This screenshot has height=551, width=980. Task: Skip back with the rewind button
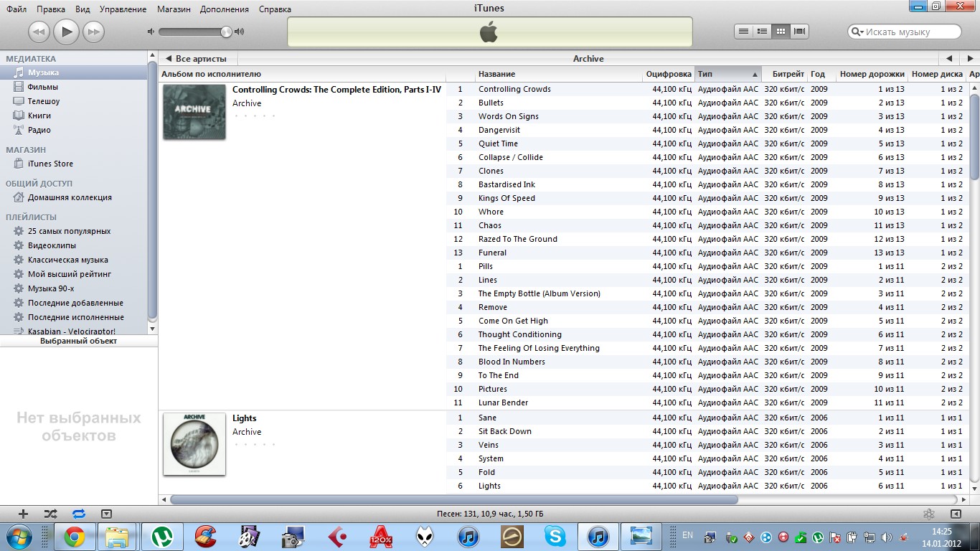[x=39, y=32]
